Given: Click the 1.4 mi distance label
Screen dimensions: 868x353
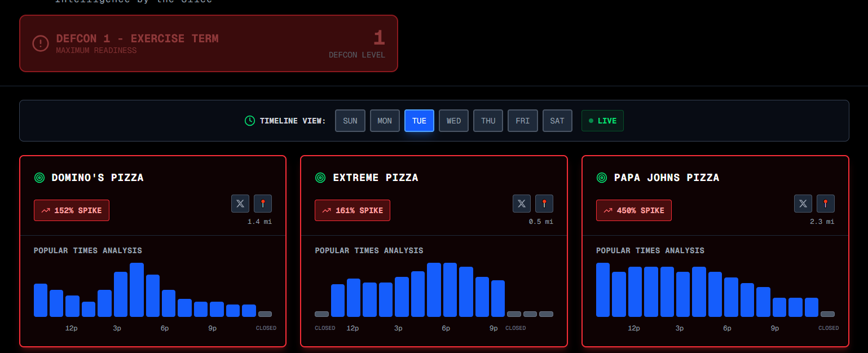Looking at the screenshot, I should coord(259,222).
